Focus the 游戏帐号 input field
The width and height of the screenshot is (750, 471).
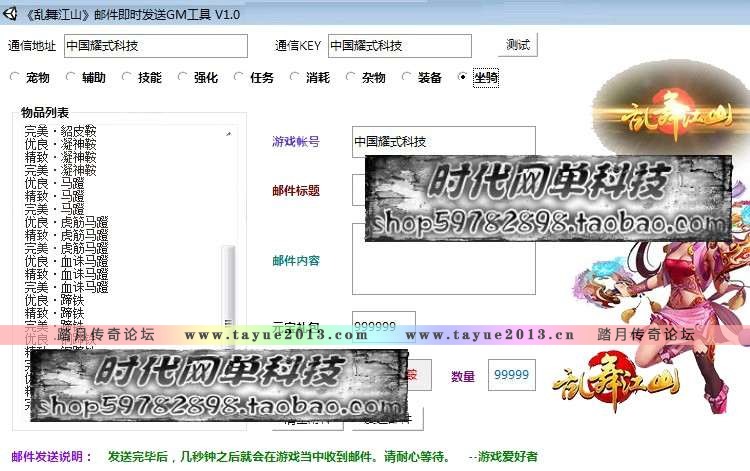[x=443, y=141]
